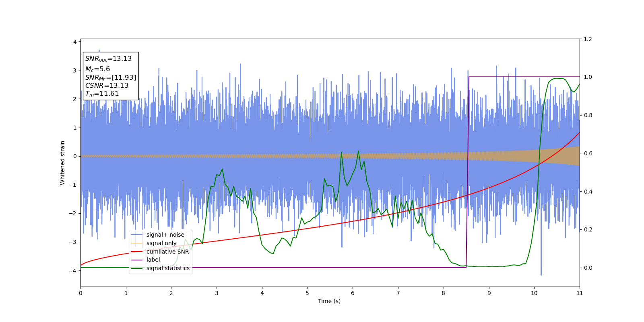Click x-axis tick label 3
This screenshot has width=644, height=322.
(x=217, y=293)
